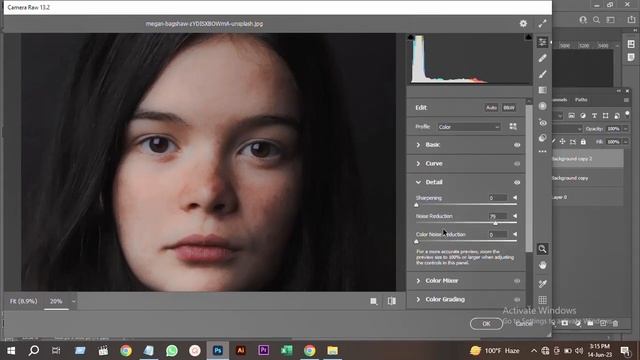Expand the Curve panel
The width and height of the screenshot is (640, 360).
[418, 164]
